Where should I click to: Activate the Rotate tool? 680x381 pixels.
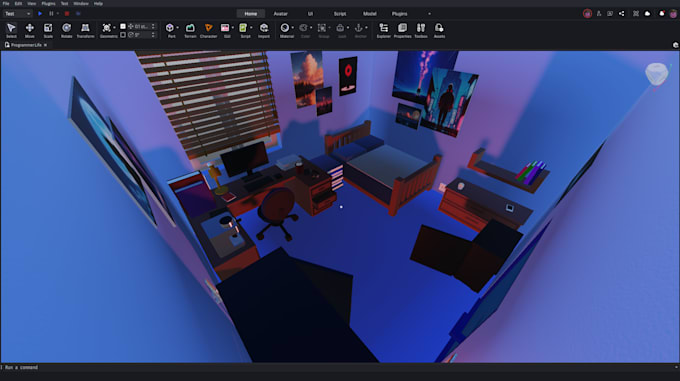[66, 30]
